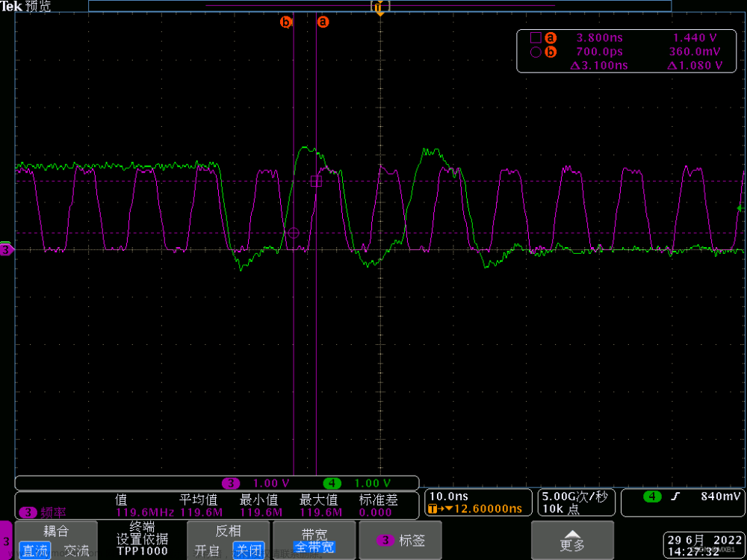
Task: Click the 最大值 column header
Action: (x=319, y=500)
